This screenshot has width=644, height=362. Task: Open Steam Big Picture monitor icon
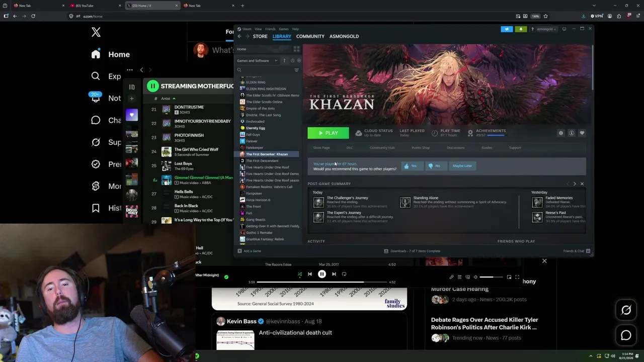(564, 29)
